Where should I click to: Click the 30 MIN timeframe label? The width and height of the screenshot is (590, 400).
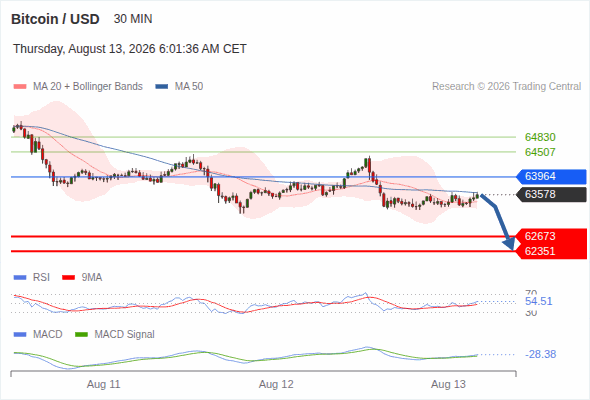pos(133,19)
